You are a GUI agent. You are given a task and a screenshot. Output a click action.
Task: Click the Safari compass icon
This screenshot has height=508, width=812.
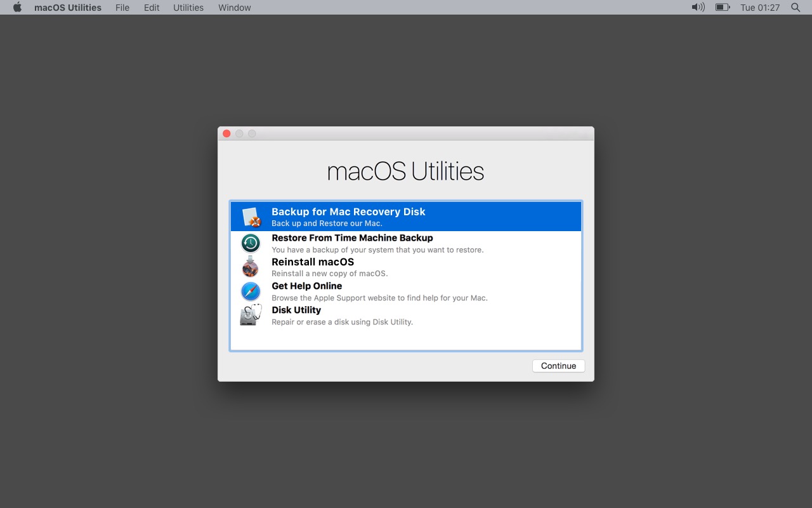coord(251,291)
